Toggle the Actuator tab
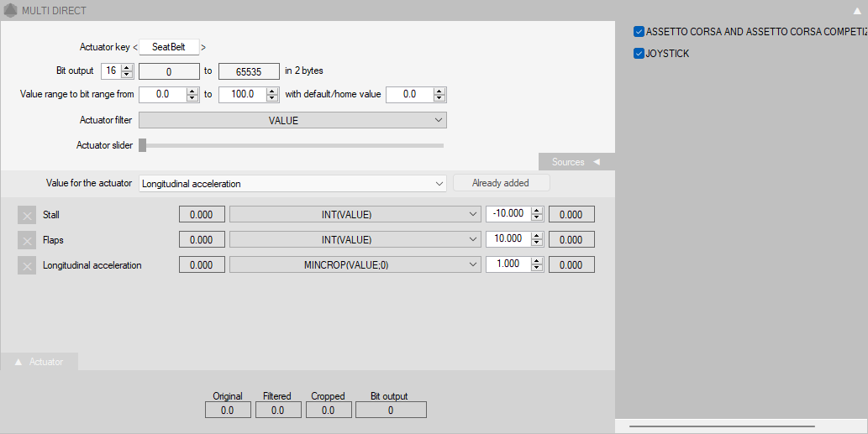 (x=39, y=362)
